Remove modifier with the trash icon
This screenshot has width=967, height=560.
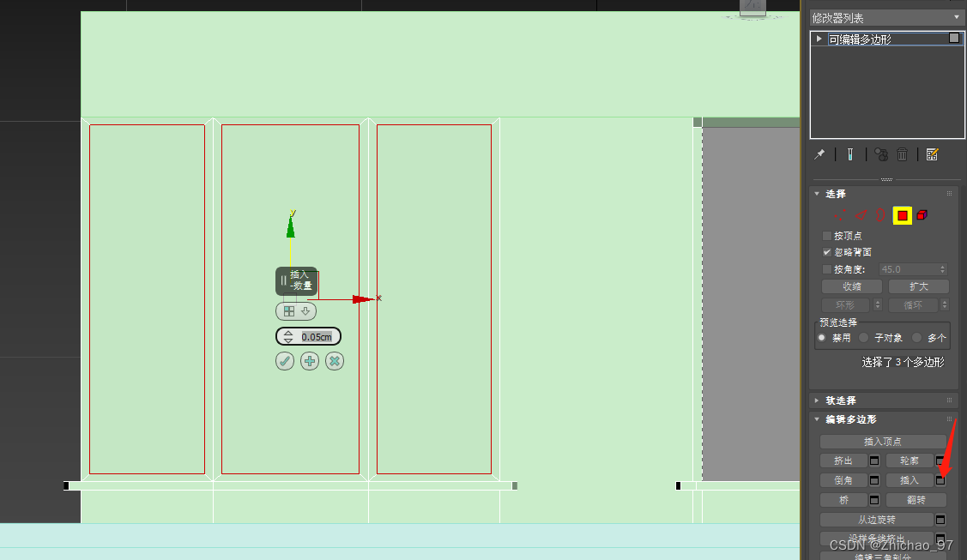coord(903,154)
